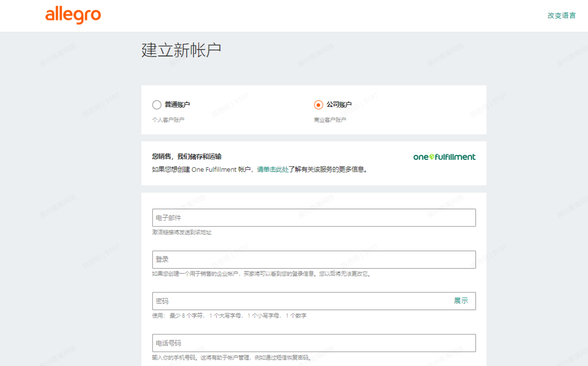Click the 商业客户账户 subtitle text
This screenshot has height=366, width=588.
tap(330, 120)
